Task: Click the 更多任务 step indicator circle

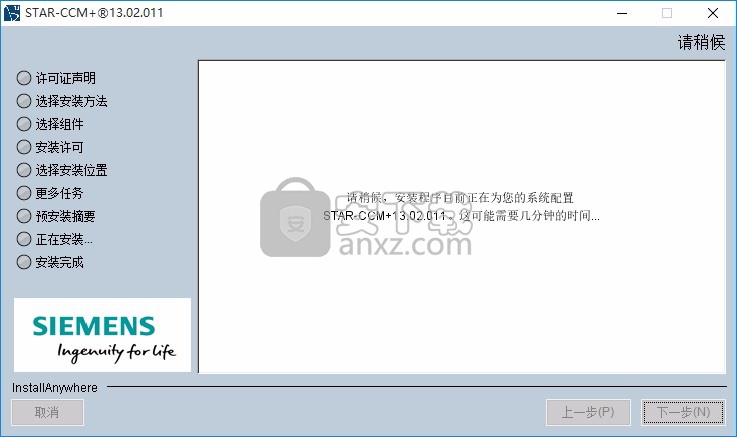Action: (x=24, y=193)
